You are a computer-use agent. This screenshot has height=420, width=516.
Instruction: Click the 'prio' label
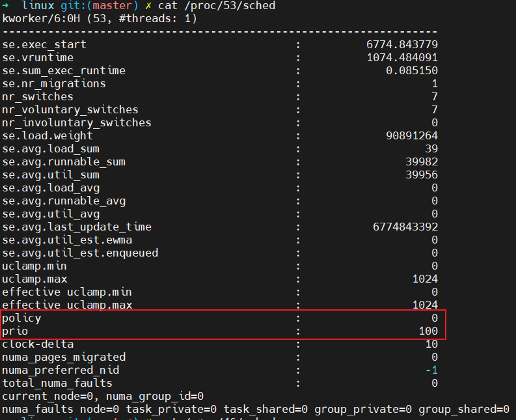[15, 331]
